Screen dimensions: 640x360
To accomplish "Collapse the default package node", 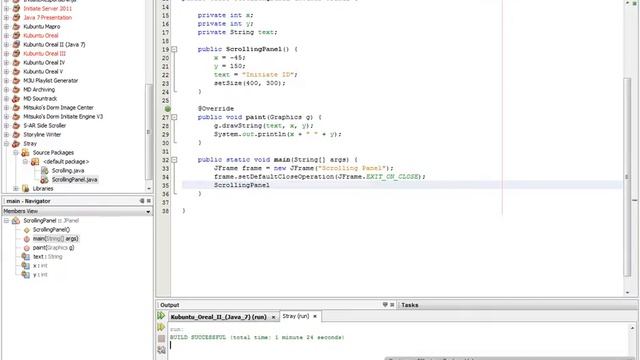I will pyautogui.click(x=25, y=162).
